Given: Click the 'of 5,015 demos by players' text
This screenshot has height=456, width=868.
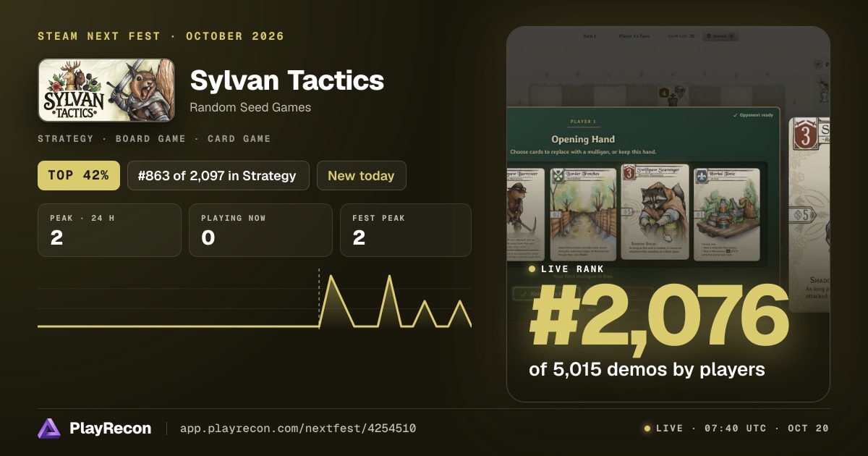Looking at the screenshot, I should tap(647, 369).
